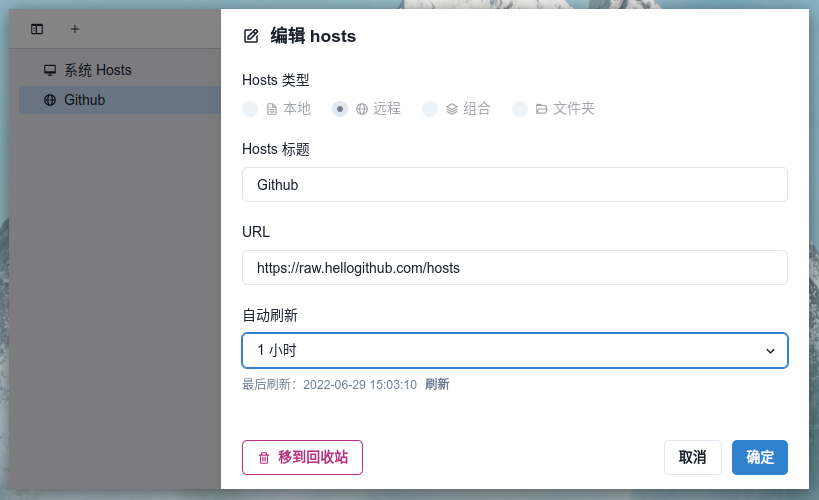Click the layers icon next to 组合

[x=452, y=109]
